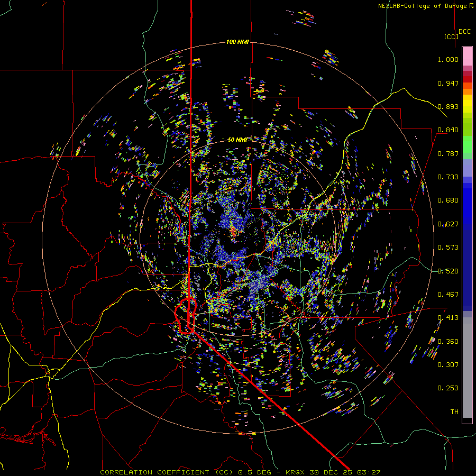Click the DCC label above color scale
Viewport: 476px width, 476px height.
pos(465,32)
